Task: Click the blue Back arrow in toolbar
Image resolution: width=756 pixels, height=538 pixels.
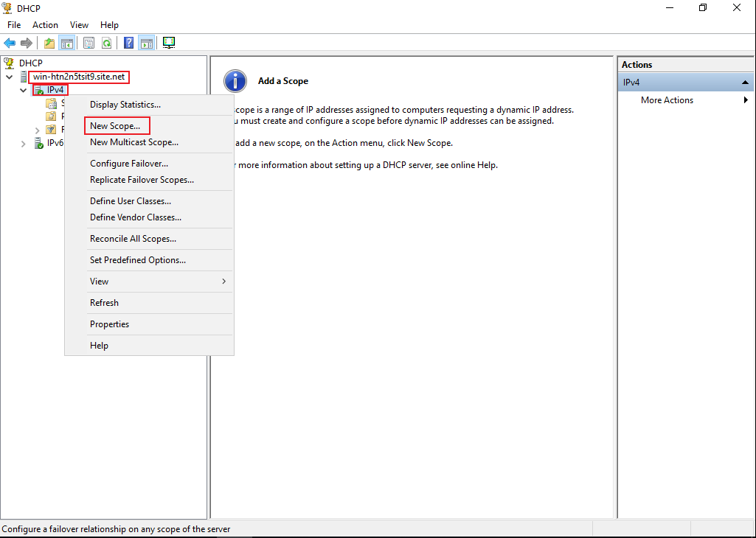Action: coord(9,43)
